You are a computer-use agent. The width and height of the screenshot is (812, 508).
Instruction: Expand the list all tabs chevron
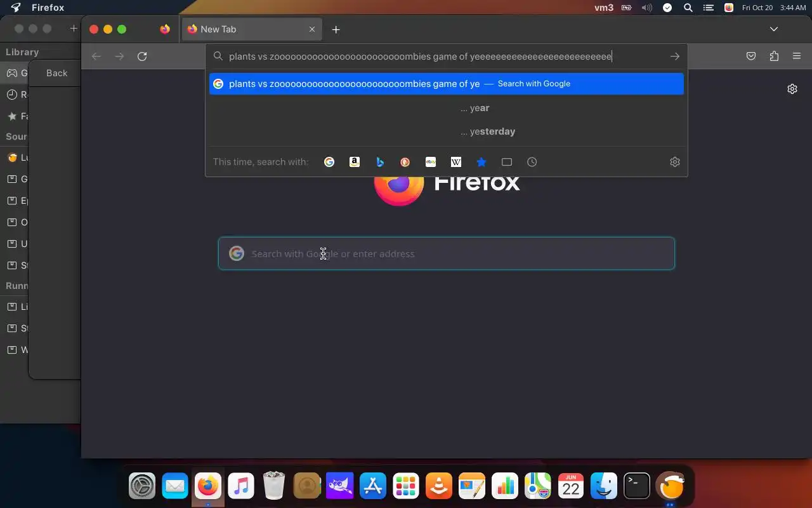click(x=774, y=29)
